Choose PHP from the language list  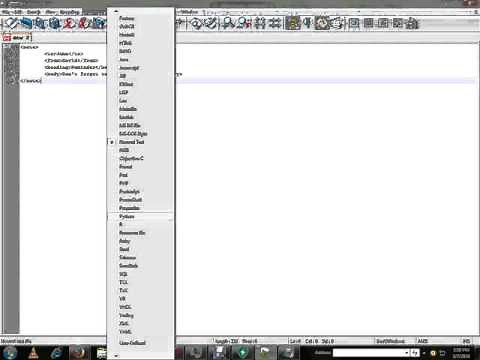click(140, 183)
